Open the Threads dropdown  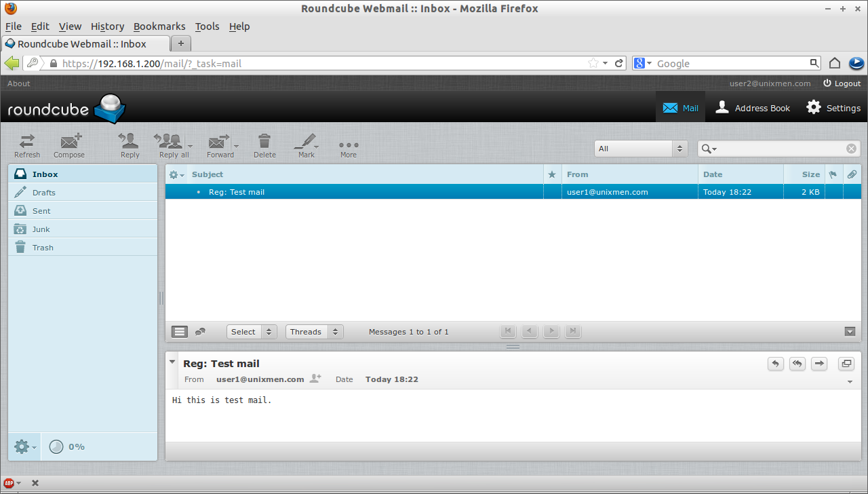[x=315, y=332]
